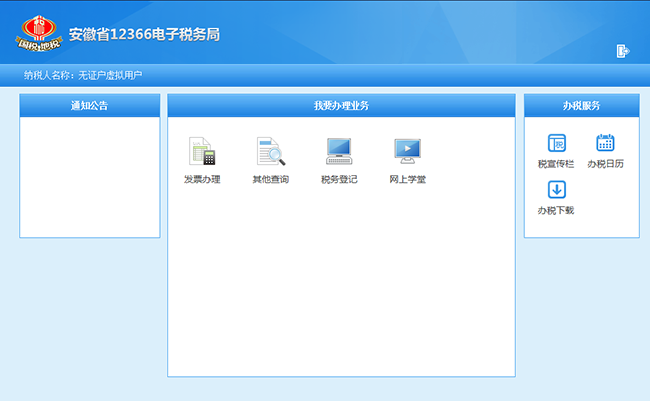Open the 办税日历 calendar icon
The image size is (650, 401).
coord(605,143)
